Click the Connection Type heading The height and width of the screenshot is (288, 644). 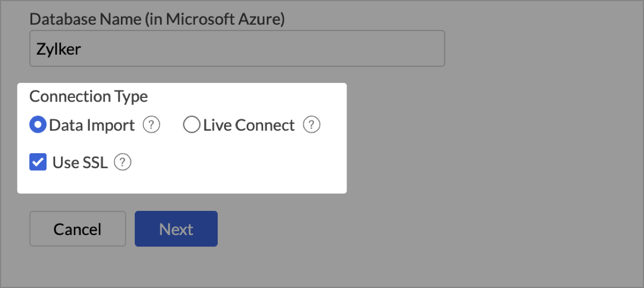click(x=89, y=96)
